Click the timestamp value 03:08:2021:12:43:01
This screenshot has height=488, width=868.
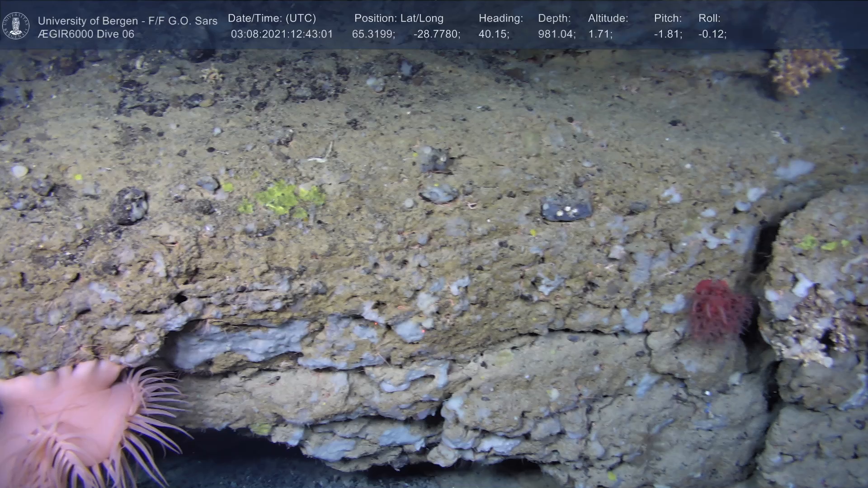(x=282, y=34)
